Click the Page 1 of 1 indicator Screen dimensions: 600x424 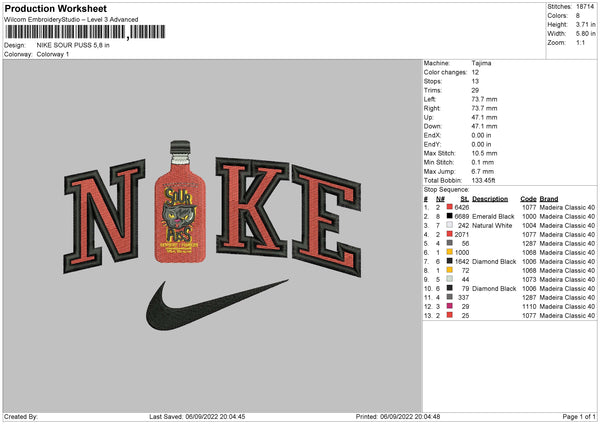click(579, 416)
